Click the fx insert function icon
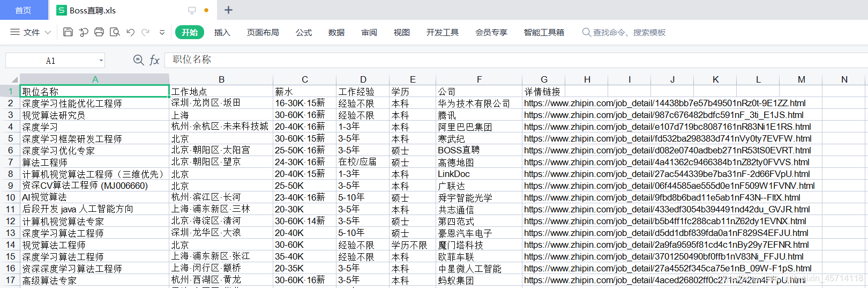 pyautogui.click(x=154, y=60)
